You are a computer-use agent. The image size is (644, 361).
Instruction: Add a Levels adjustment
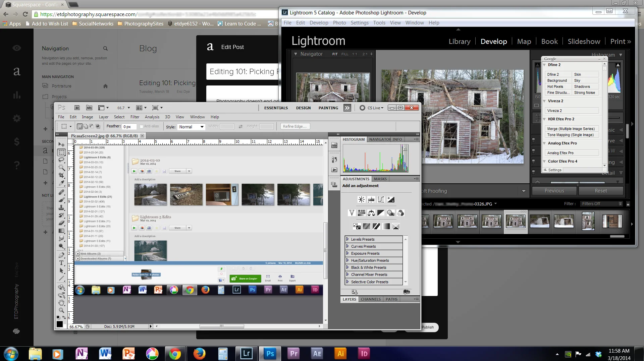(x=371, y=199)
